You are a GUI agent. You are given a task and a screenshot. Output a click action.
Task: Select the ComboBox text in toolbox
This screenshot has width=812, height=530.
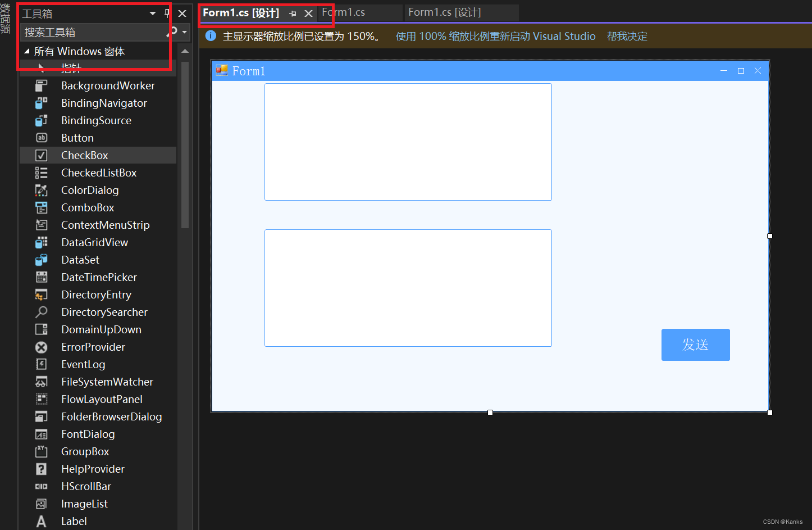pyautogui.click(x=88, y=207)
